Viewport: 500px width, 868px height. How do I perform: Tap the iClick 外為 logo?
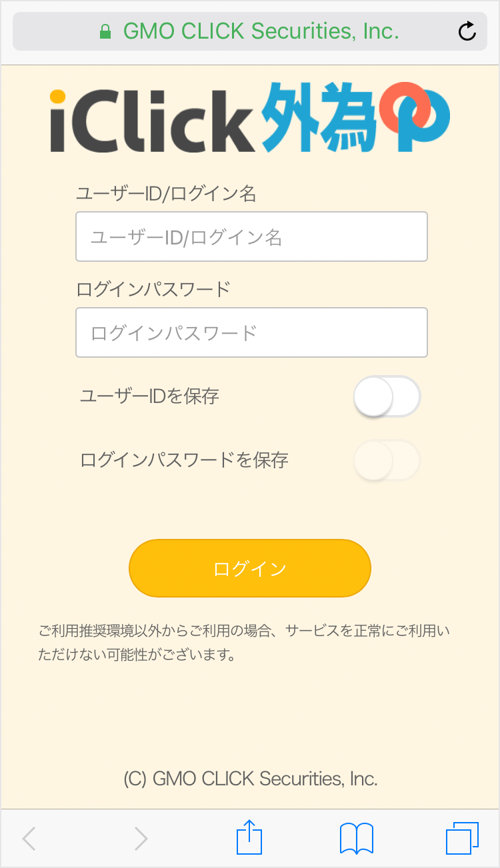pos(250,119)
